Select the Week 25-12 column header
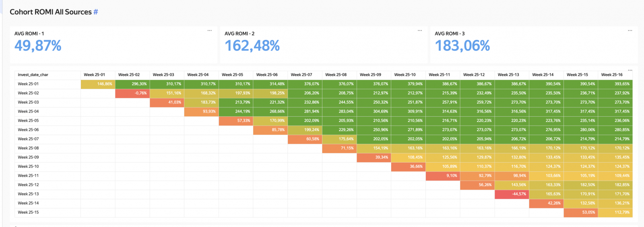This screenshot has height=227, width=644. pyautogui.click(x=474, y=75)
